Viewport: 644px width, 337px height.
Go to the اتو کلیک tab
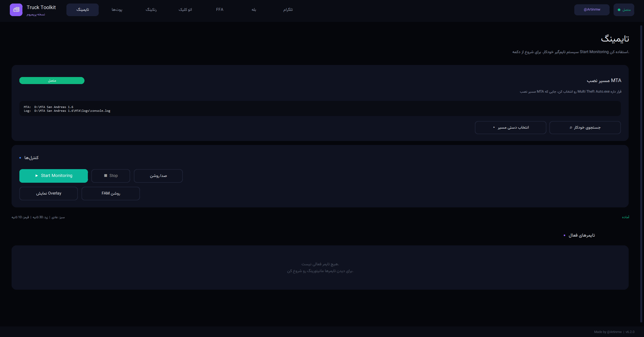tap(185, 10)
